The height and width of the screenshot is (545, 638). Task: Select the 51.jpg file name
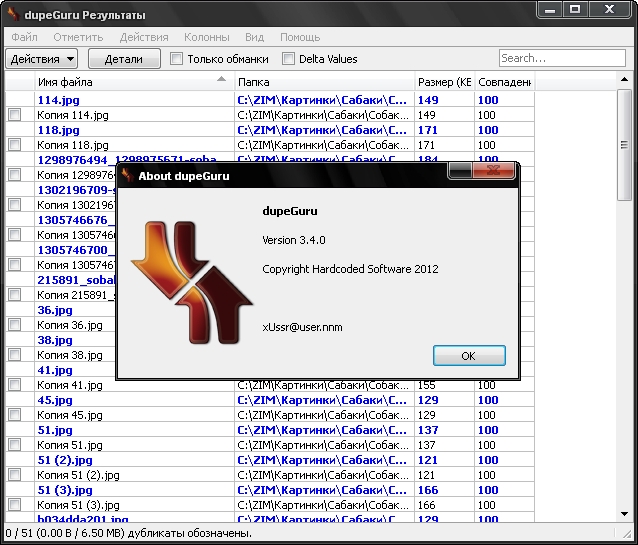[55, 430]
